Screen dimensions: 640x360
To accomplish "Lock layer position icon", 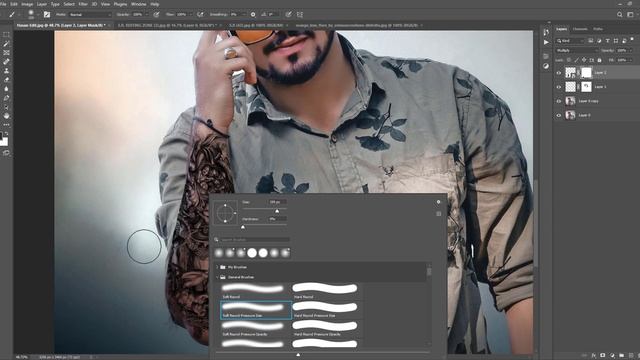I will [x=584, y=60].
